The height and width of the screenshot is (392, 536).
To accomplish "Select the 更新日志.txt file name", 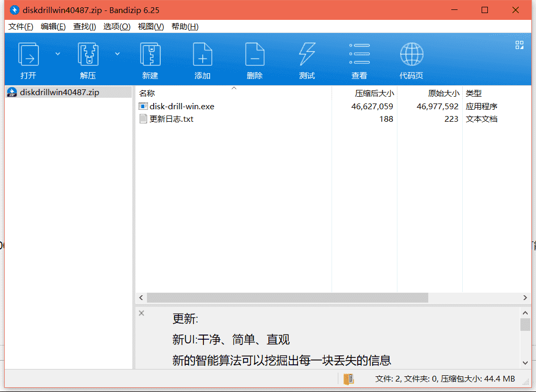I will [x=172, y=119].
